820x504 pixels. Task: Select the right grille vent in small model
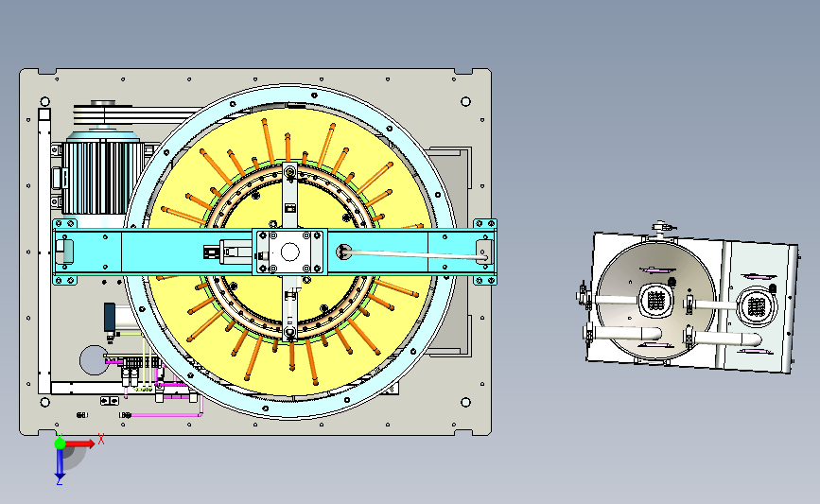tap(757, 307)
